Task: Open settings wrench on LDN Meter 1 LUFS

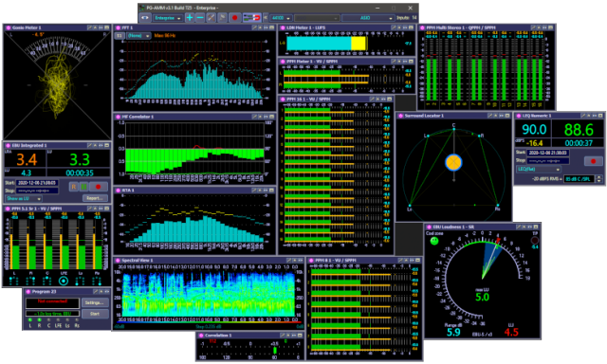Action: click(x=394, y=27)
